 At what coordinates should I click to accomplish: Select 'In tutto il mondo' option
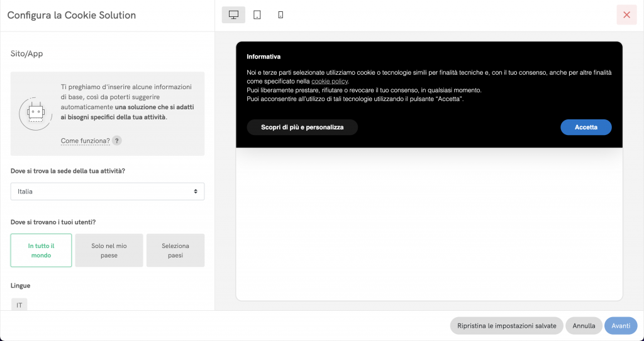(41, 251)
